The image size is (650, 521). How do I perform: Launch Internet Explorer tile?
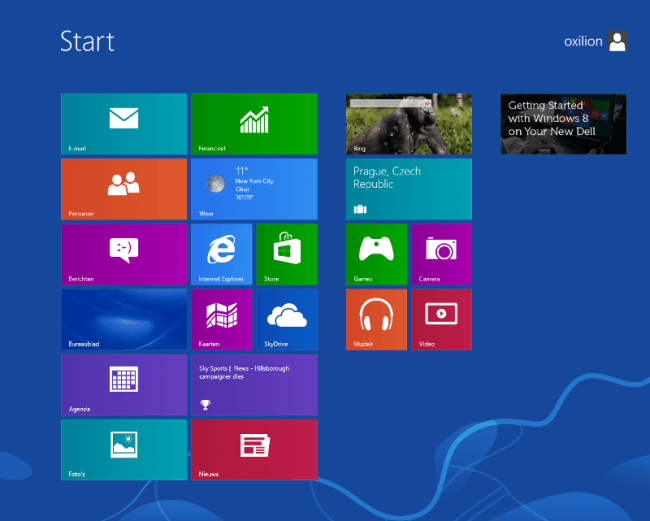coord(221,254)
